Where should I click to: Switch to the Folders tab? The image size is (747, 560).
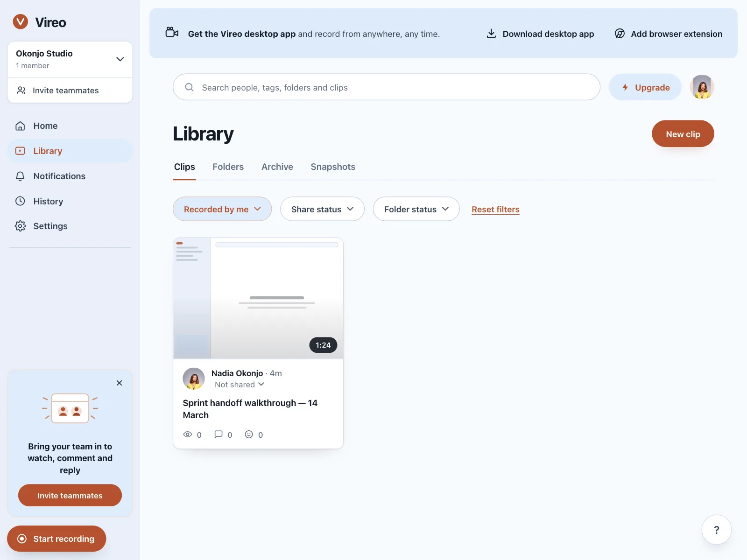pyautogui.click(x=228, y=167)
